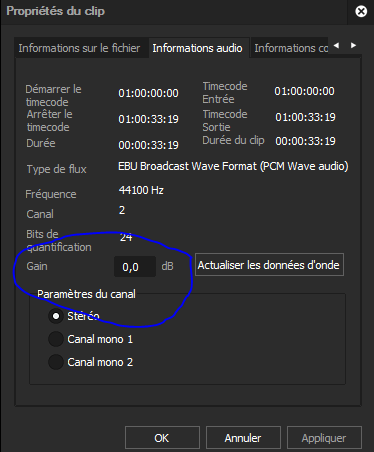Close the Propriétés du clip dialog
This screenshot has width=374, height=452.
coord(361,12)
